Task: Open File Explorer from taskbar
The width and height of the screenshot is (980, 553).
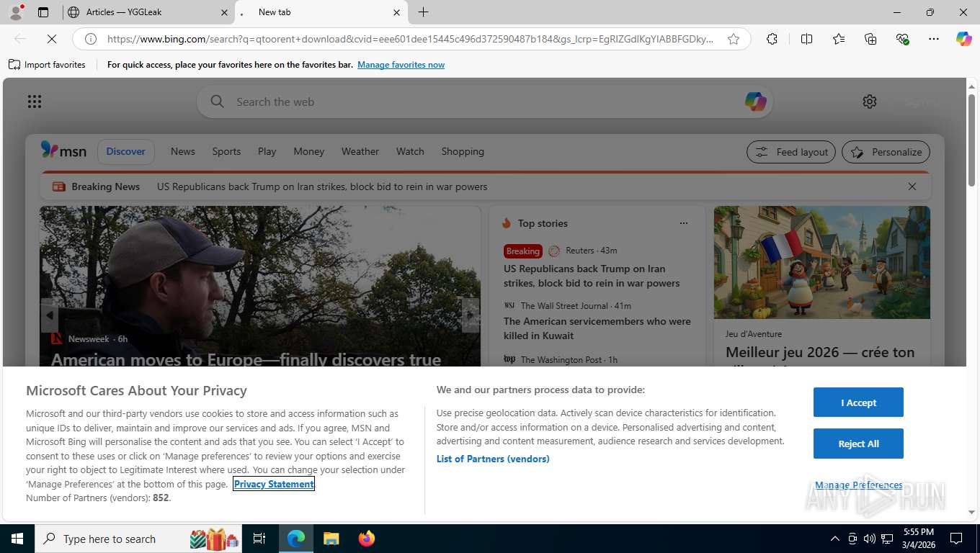Action: click(x=331, y=539)
